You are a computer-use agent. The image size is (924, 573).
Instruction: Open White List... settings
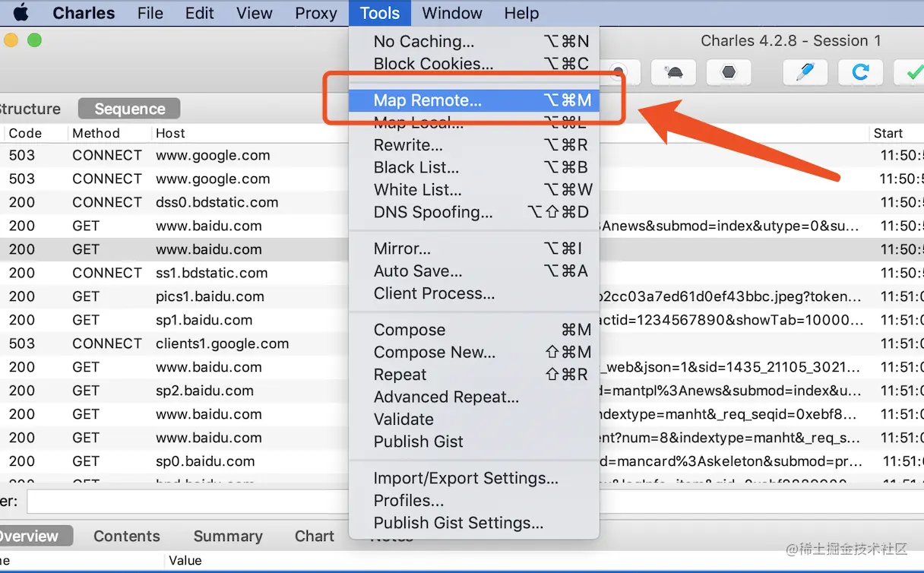(x=474, y=190)
